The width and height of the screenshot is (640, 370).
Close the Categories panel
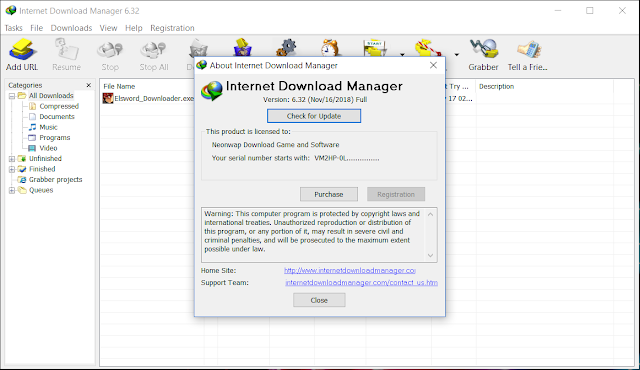(89, 85)
